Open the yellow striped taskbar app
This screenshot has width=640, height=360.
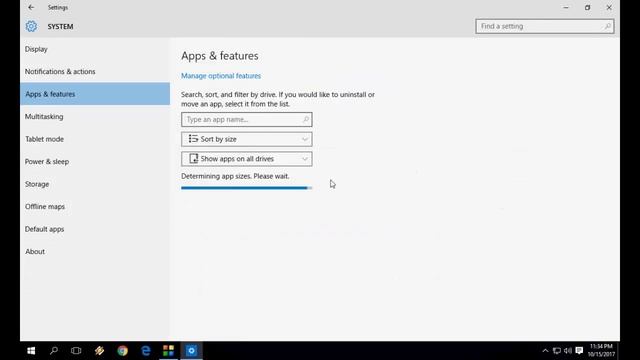click(x=99, y=351)
